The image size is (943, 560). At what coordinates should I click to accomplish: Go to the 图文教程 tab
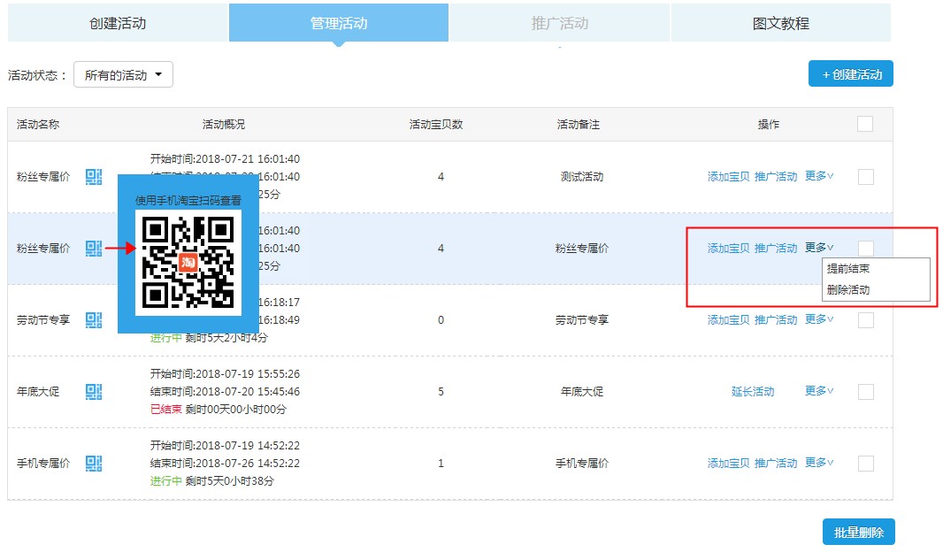coord(780,23)
